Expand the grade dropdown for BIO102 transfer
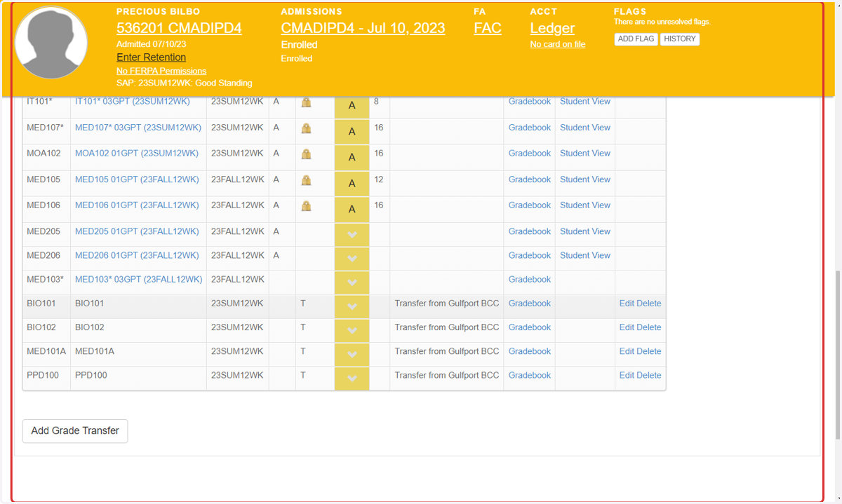 coord(352,330)
